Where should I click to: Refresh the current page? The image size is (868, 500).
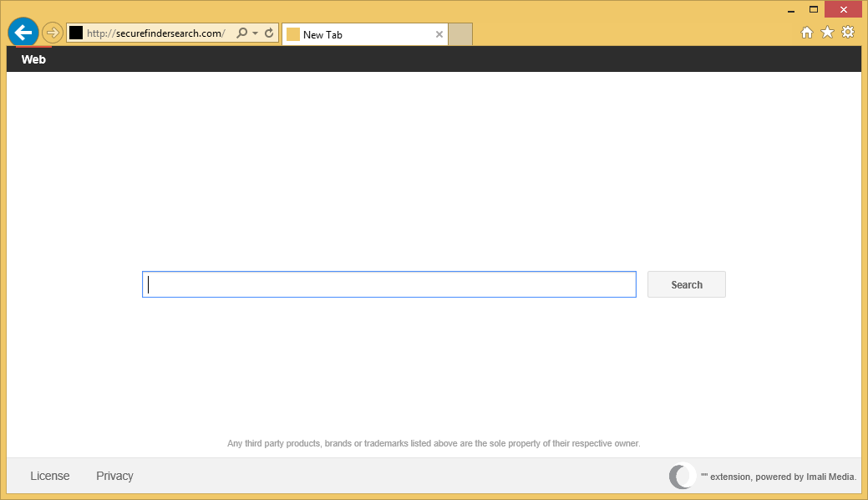pyautogui.click(x=269, y=32)
